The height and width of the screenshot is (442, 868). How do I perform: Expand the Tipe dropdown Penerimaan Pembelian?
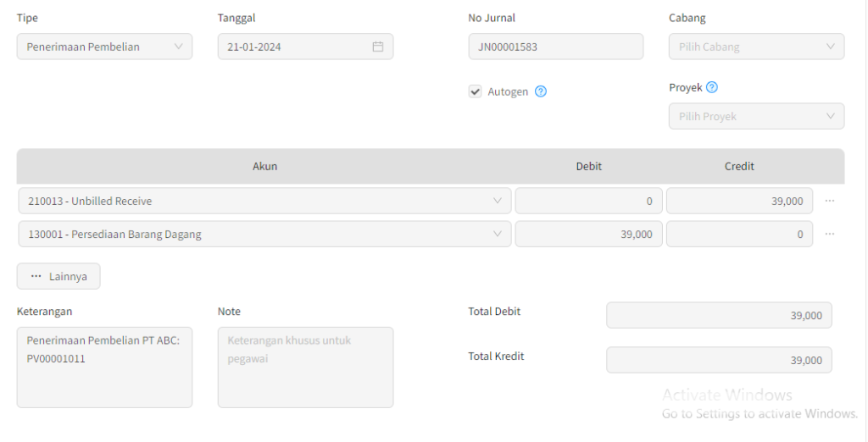click(104, 47)
